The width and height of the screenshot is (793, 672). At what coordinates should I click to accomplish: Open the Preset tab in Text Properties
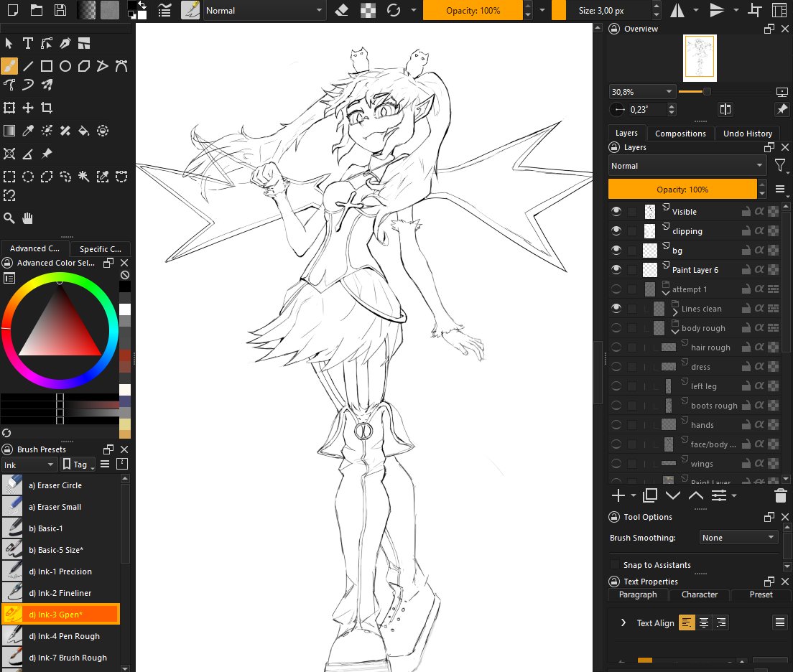761,594
